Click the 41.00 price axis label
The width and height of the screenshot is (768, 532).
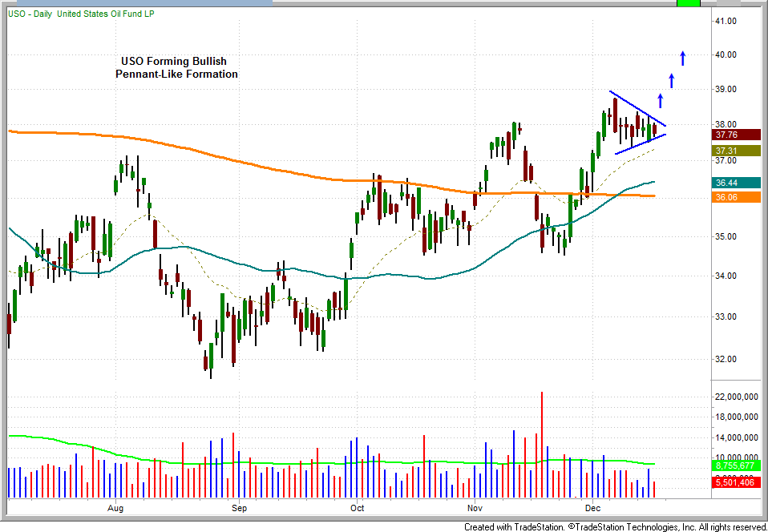click(726, 21)
